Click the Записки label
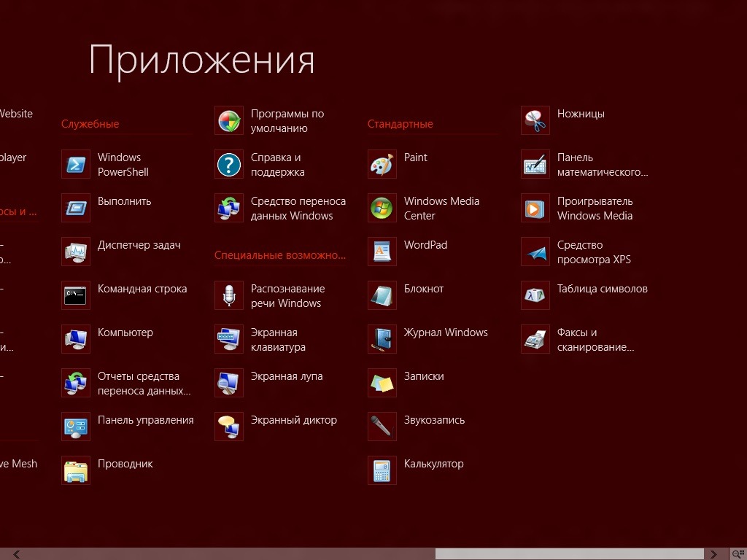The width and height of the screenshot is (747, 560). (x=424, y=377)
